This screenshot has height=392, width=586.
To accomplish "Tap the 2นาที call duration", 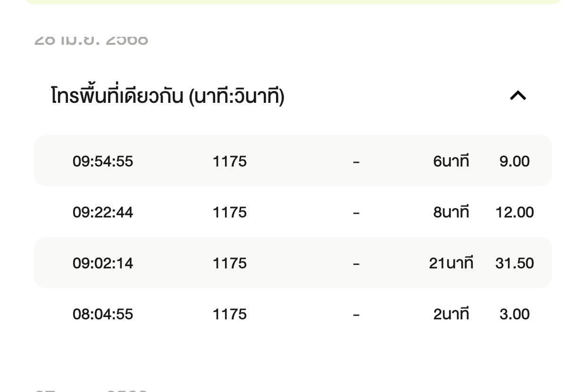I will point(451,314).
